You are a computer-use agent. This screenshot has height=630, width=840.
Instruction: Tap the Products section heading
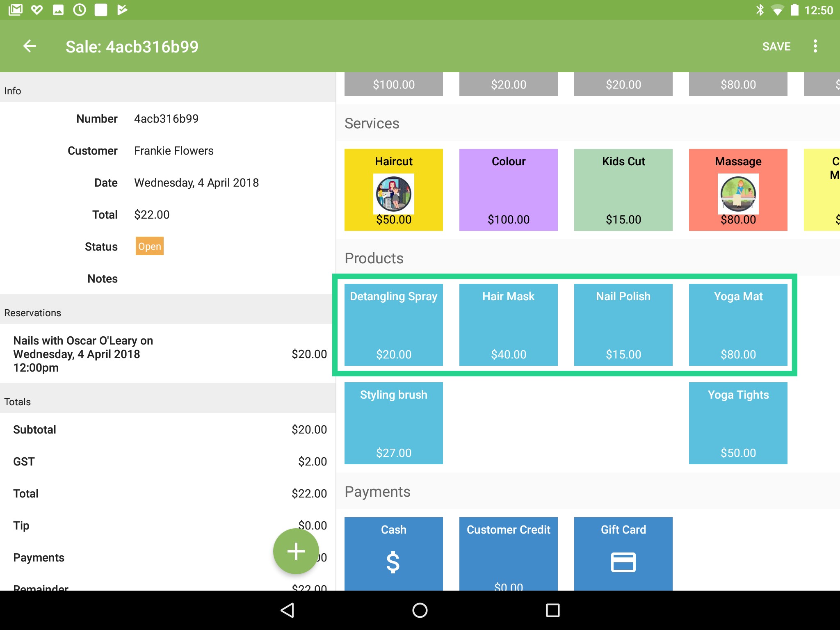374,258
